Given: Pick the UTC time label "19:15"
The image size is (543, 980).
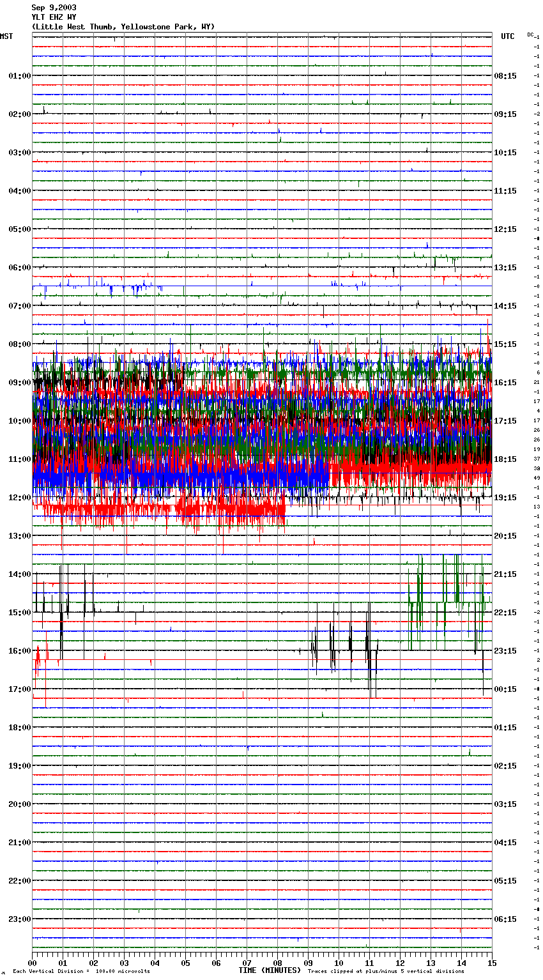Looking at the screenshot, I should tap(505, 498).
